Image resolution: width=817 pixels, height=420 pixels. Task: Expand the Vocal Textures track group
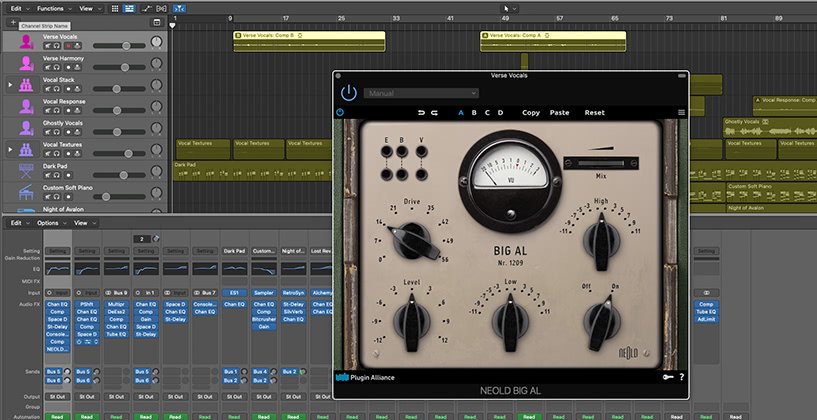pos(10,148)
